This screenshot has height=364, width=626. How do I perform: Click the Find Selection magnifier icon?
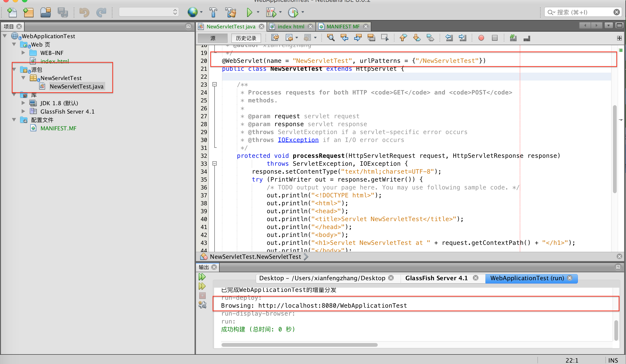331,38
